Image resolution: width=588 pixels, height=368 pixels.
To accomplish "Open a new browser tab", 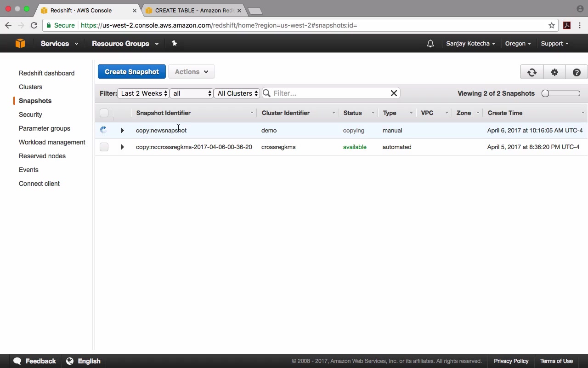I will [x=255, y=11].
